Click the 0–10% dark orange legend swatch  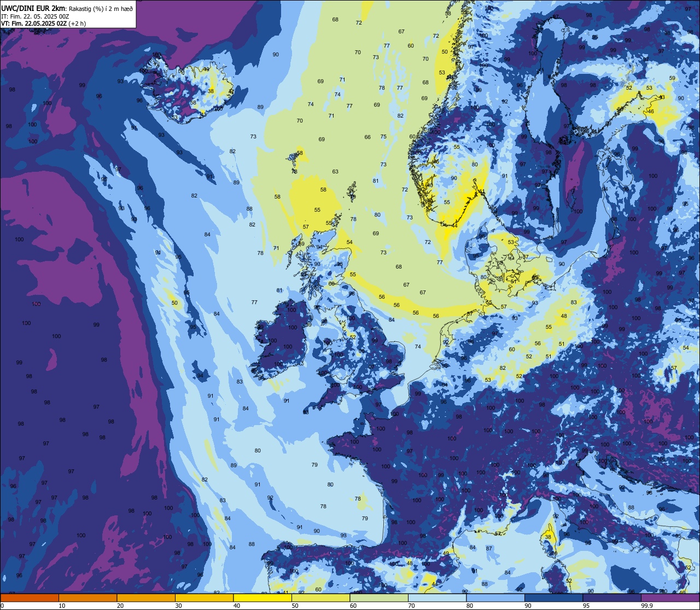tap(30, 598)
